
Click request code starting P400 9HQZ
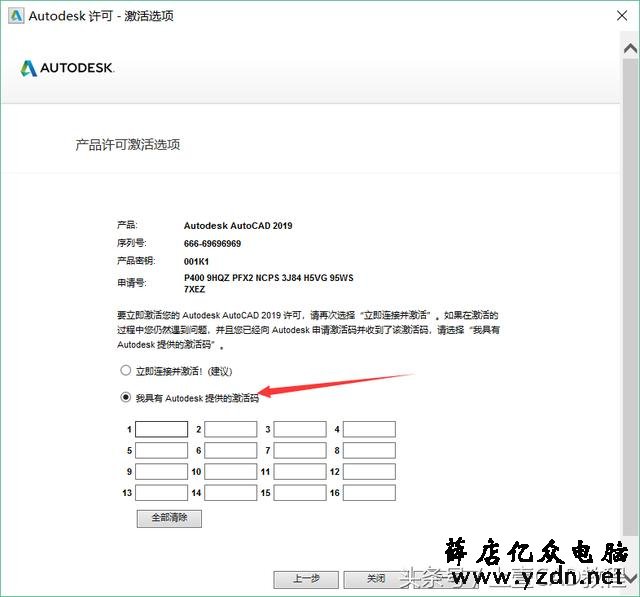[269, 284]
